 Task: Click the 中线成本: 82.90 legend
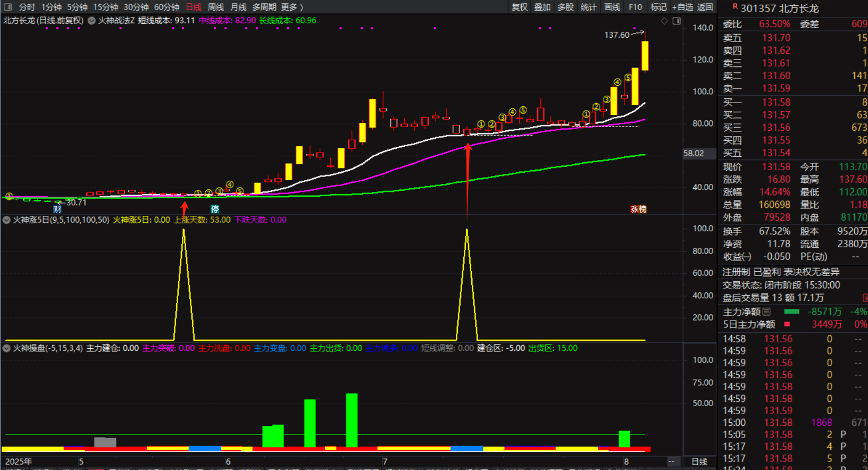pyautogui.click(x=227, y=21)
